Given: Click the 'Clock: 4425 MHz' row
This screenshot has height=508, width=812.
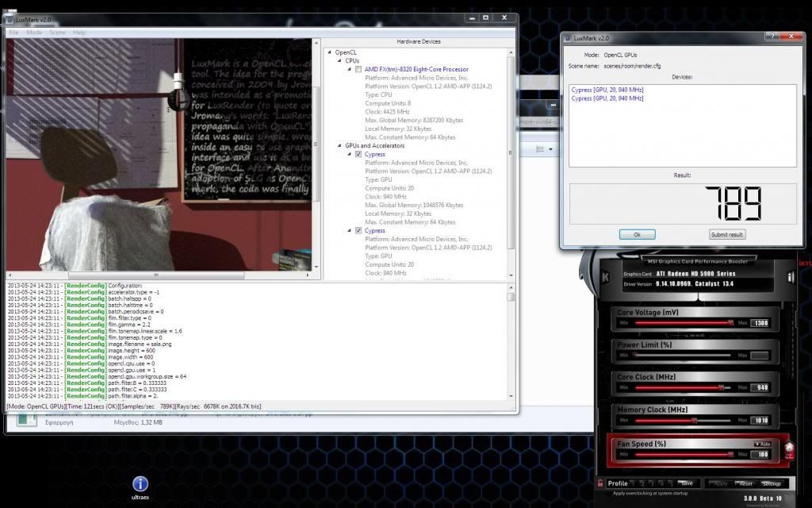Looking at the screenshot, I should tap(387, 111).
